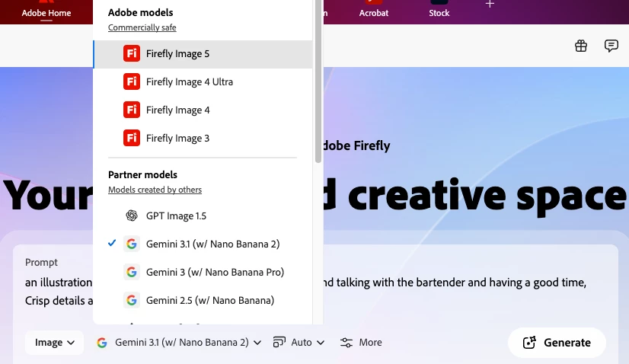This screenshot has width=629, height=364.
Task: Add a new app with plus icon
Action: tap(490, 4)
